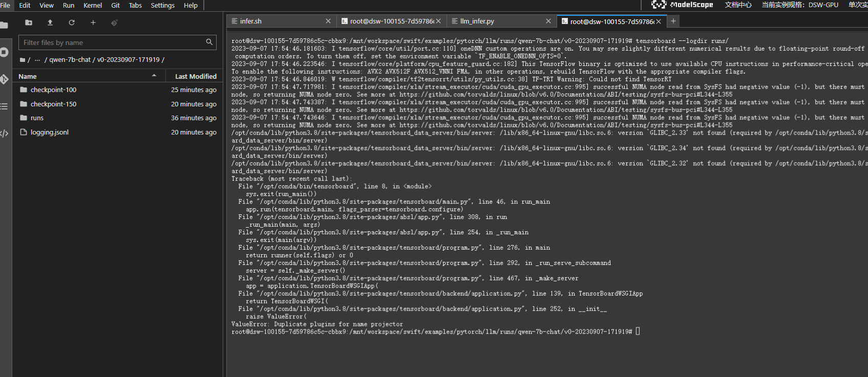Go to root folder via breadcrumb icon
This screenshot has height=377, width=868.
pyautogui.click(x=23, y=60)
